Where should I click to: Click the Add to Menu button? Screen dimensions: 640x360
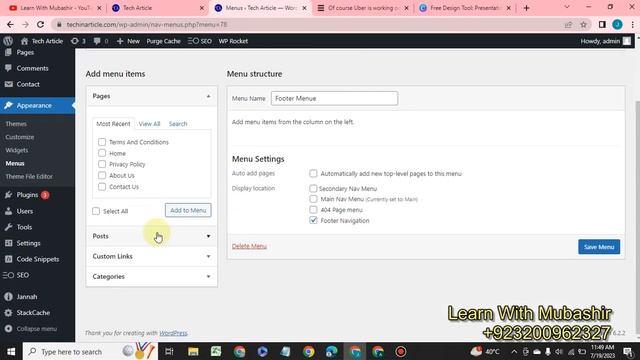(x=188, y=210)
